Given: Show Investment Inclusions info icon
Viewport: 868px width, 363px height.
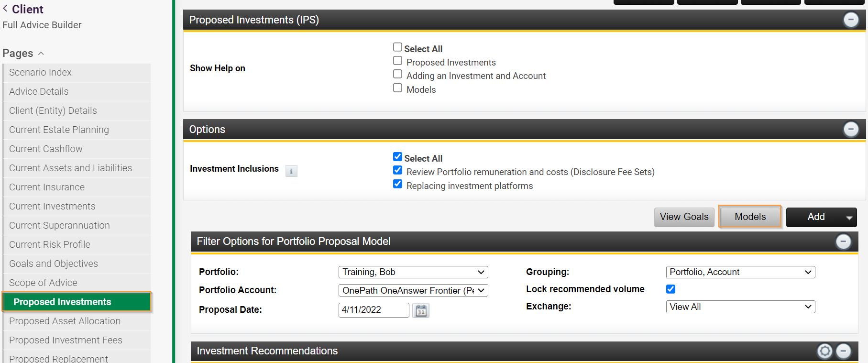Looking at the screenshot, I should pos(291,171).
